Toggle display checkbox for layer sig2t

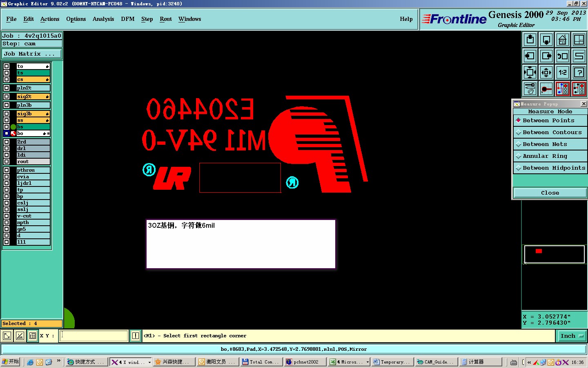click(x=7, y=96)
